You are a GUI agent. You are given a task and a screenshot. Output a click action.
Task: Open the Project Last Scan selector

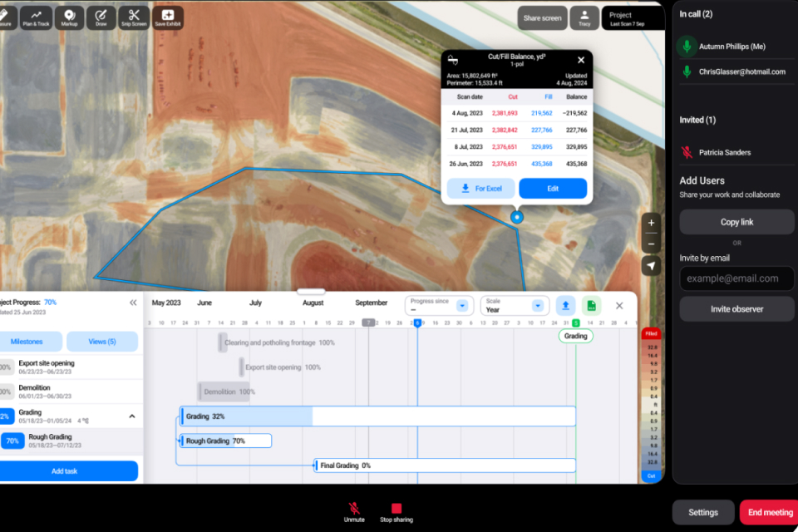(x=633, y=18)
